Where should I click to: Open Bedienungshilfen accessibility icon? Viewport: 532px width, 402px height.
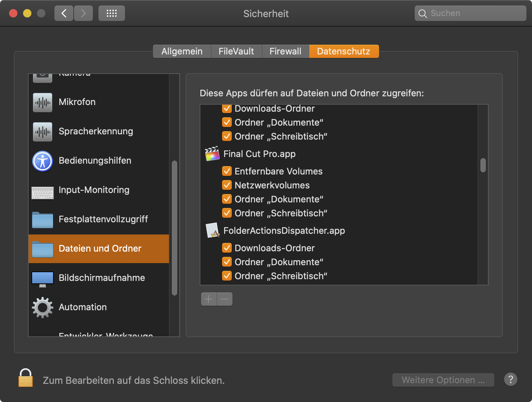point(43,161)
